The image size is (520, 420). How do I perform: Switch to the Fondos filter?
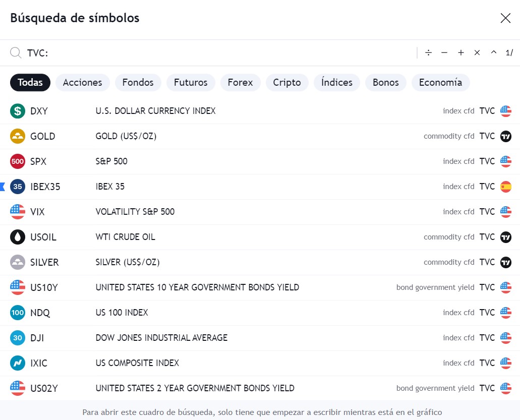[138, 82]
